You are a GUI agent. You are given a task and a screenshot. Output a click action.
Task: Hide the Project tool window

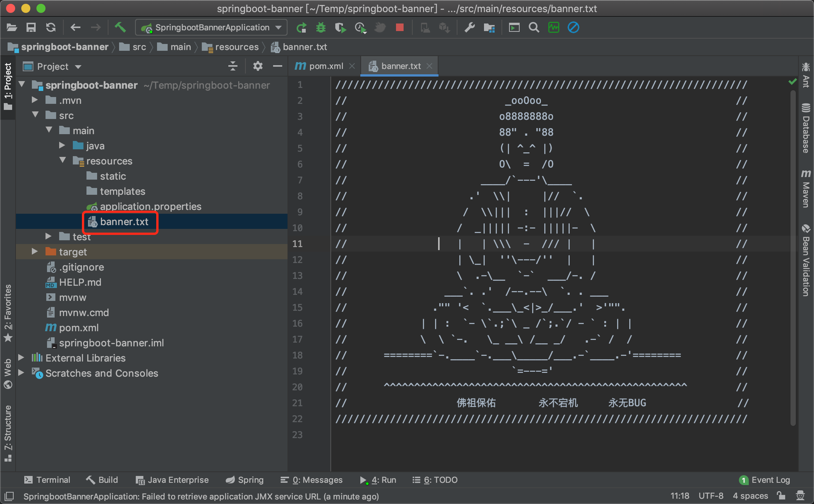pyautogui.click(x=278, y=66)
